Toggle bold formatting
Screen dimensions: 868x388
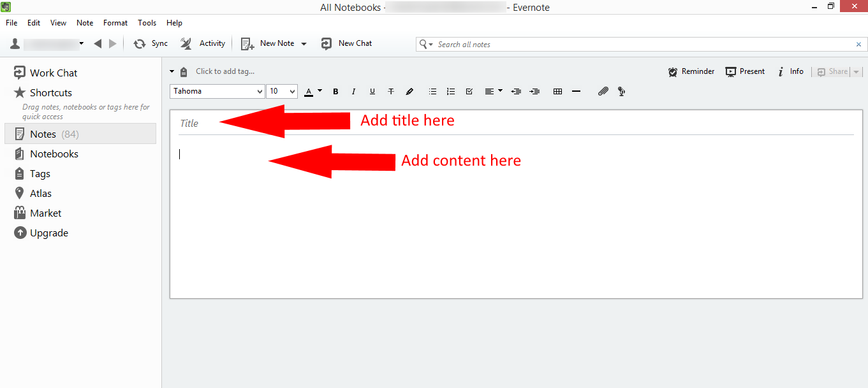click(335, 91)
